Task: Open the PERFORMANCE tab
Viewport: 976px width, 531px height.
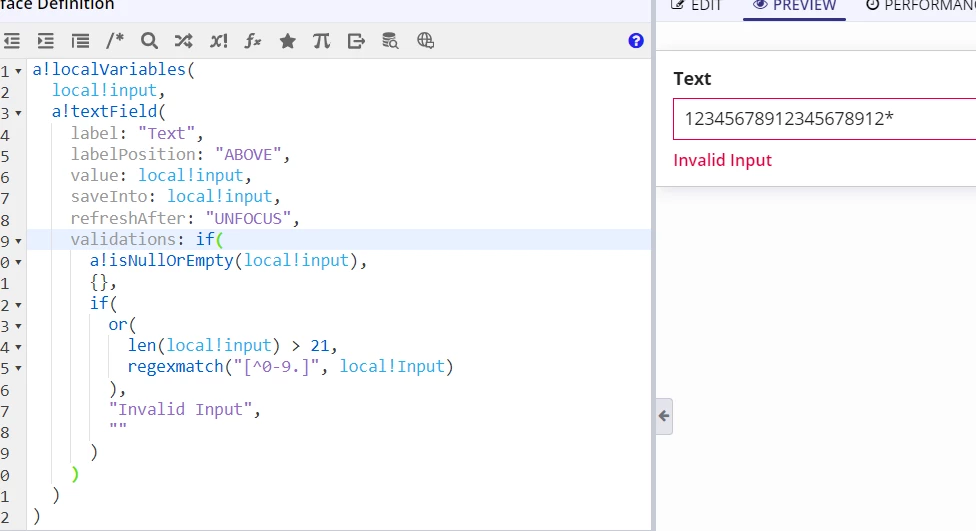Action: [921, 6]
